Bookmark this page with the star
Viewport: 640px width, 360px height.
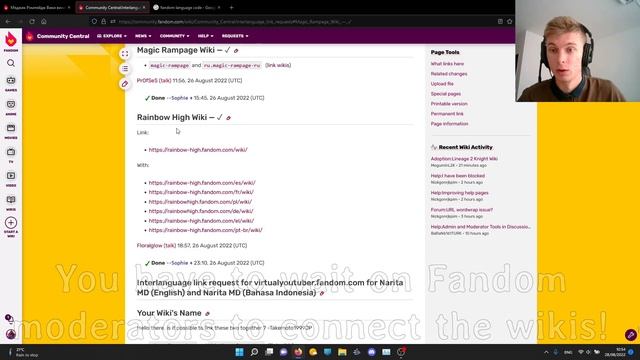(x=509, y=21)
